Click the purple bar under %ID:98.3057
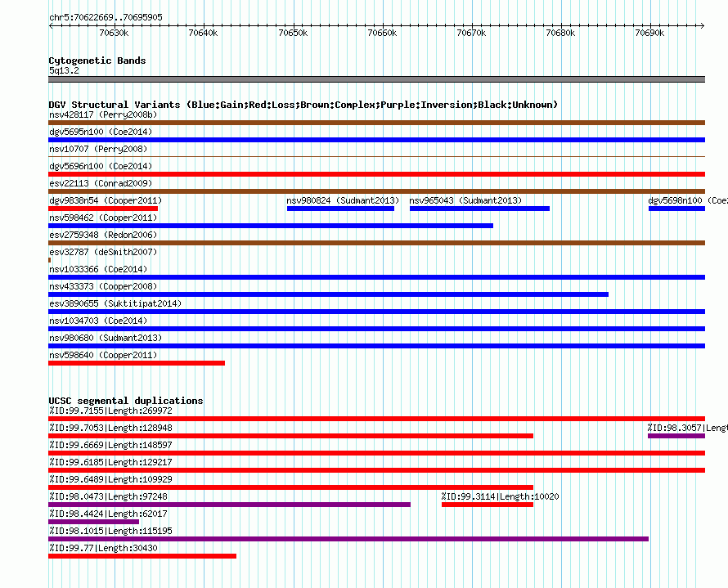The image size is (728, 588). (x=676, y=436)
